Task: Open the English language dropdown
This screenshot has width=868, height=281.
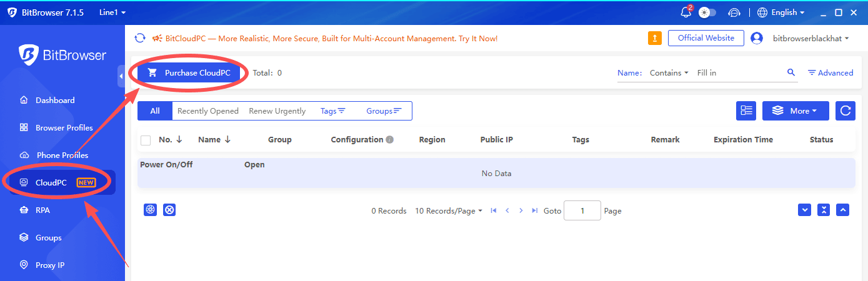Action: click(787, 12)
